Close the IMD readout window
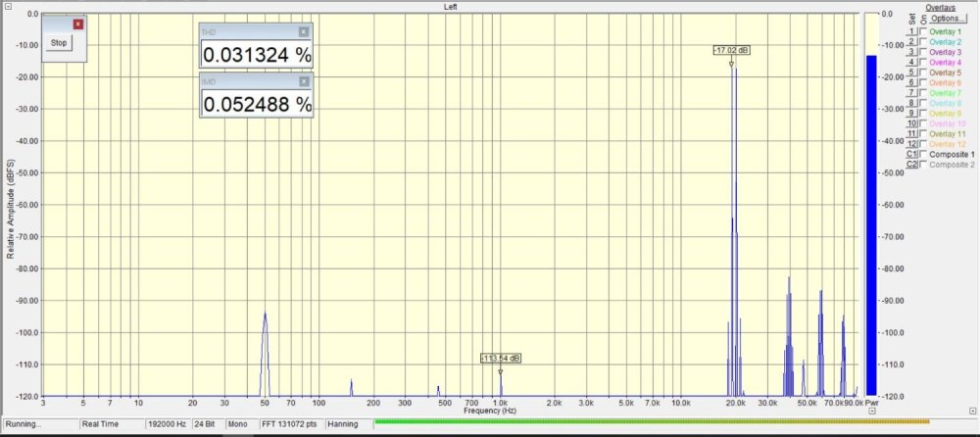 (x=304, y=81)
